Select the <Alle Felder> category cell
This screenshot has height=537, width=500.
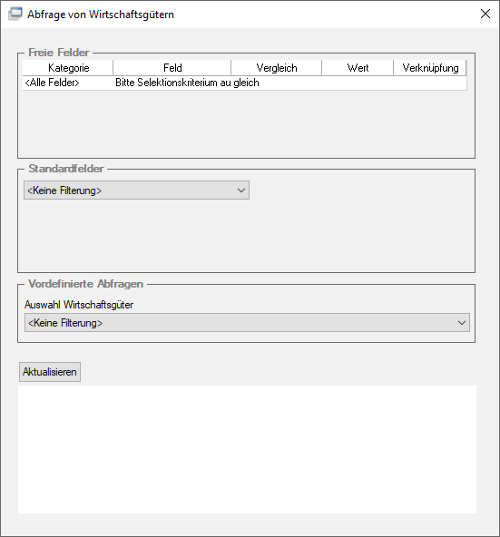(x=68, y=83)
